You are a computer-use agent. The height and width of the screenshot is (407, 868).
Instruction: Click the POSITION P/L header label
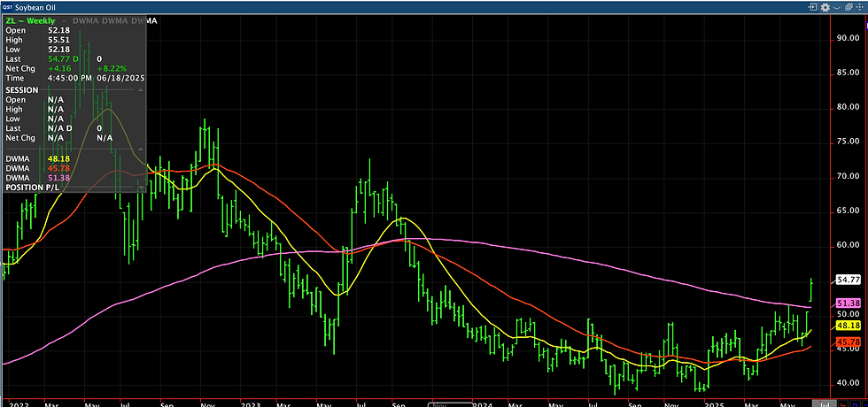31,188
